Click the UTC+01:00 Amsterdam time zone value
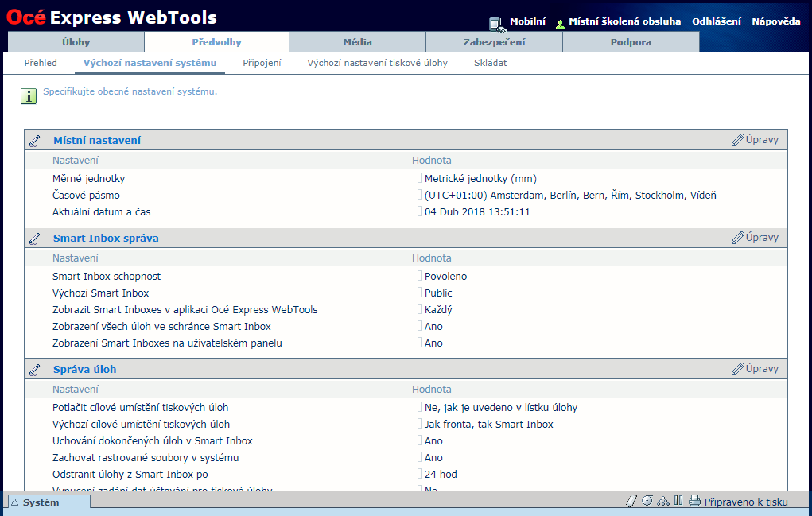 point(570,195)
